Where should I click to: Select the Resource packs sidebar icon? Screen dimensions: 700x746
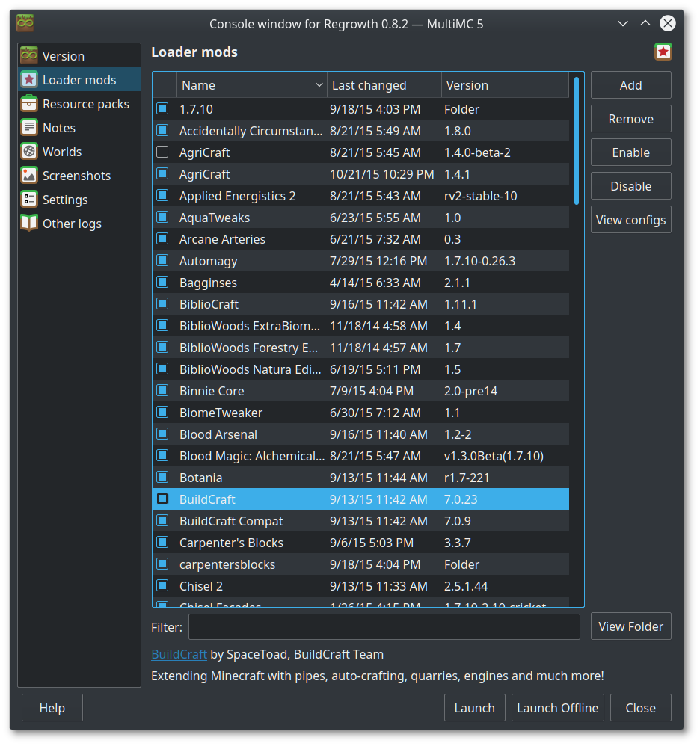28,103
